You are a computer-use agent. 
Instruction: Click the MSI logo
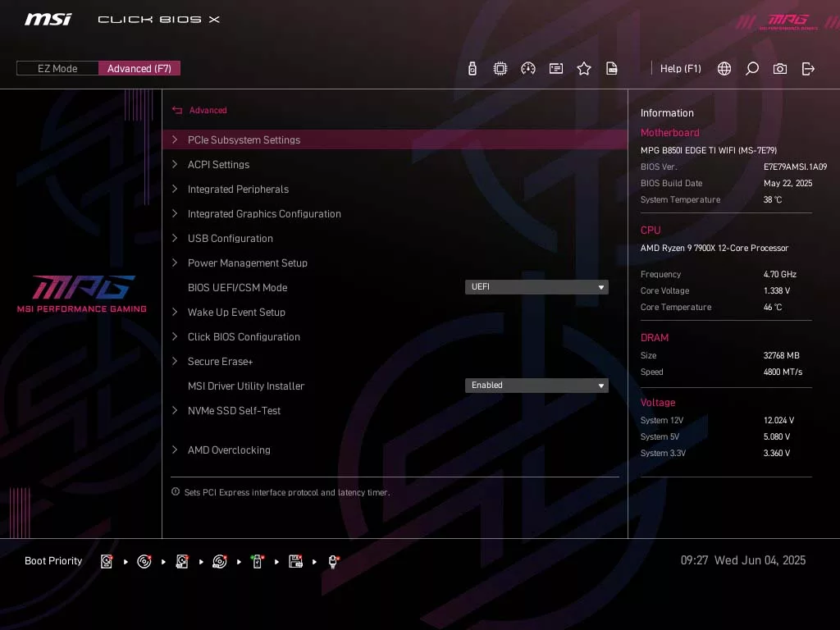tap(48, 20)
